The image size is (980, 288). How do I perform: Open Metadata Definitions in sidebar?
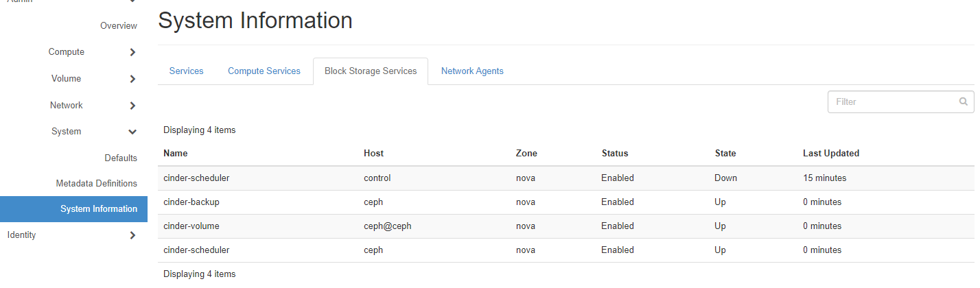[x=97, y=184]
